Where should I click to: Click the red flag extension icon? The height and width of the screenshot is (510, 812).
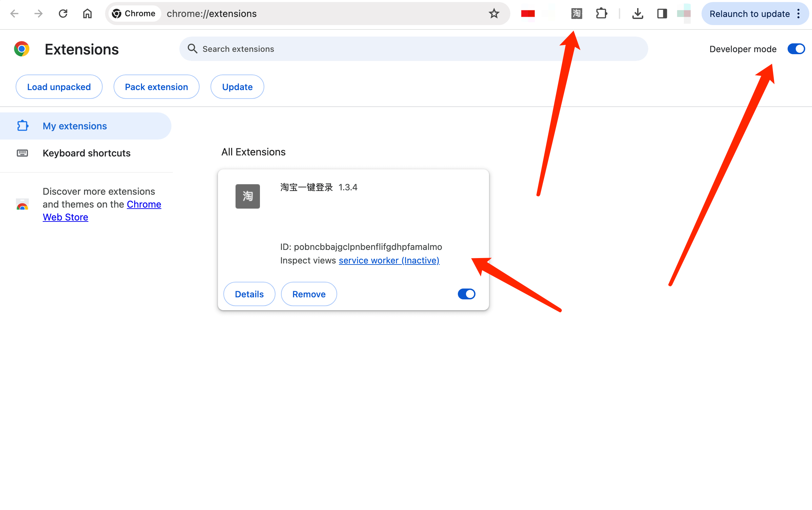(528, 14)
